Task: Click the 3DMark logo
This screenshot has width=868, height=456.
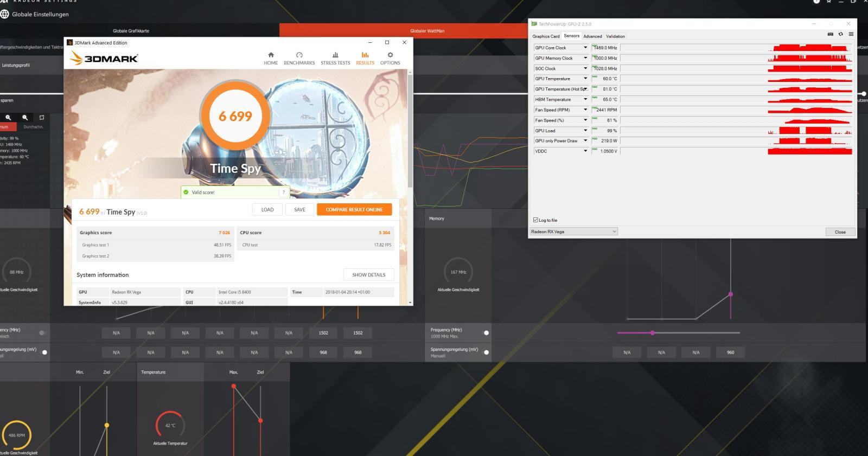Action: pos(104,58)
